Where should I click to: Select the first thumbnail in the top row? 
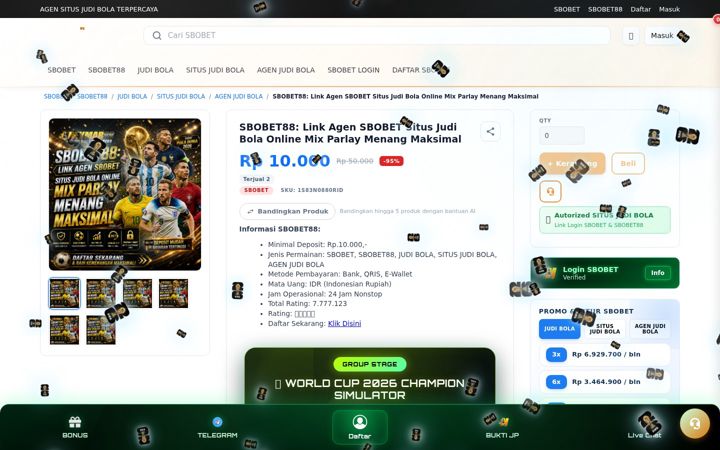coord(64,293)
